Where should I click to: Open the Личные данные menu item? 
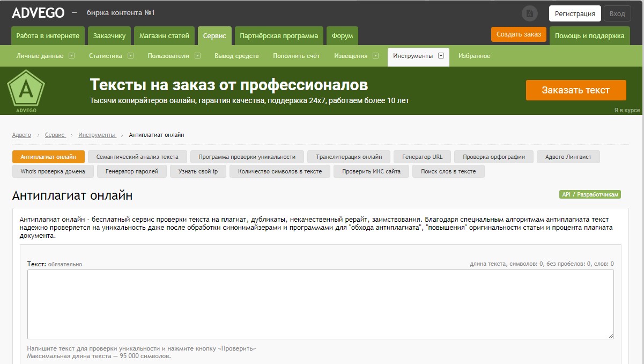(40, 56)
